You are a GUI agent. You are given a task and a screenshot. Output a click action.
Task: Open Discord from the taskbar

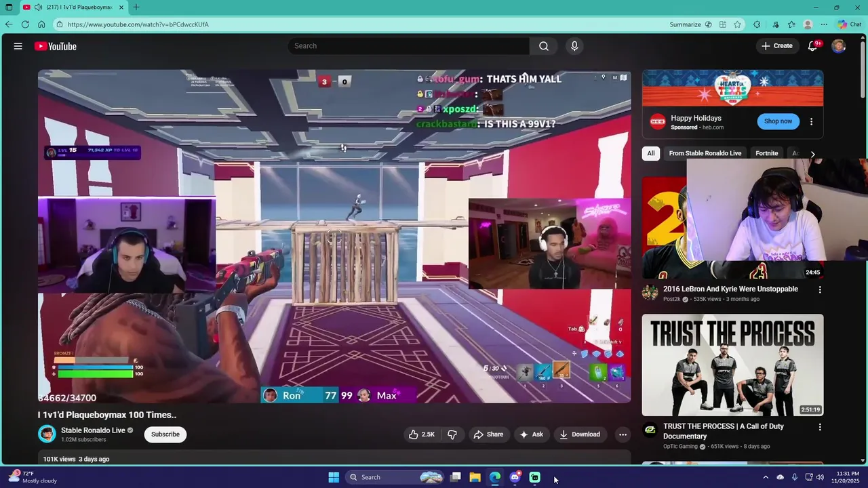point(515,477)
